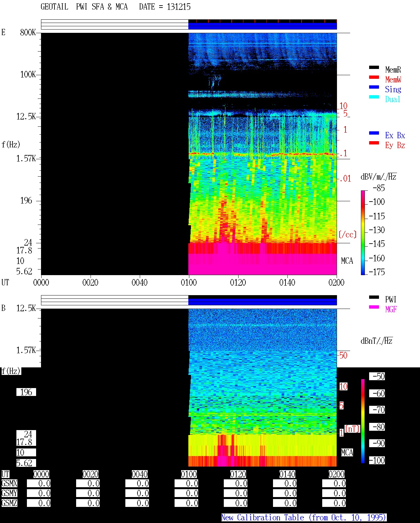Click the GSMX row label
This screenshot has width=420, height=523.
[9, 483]
